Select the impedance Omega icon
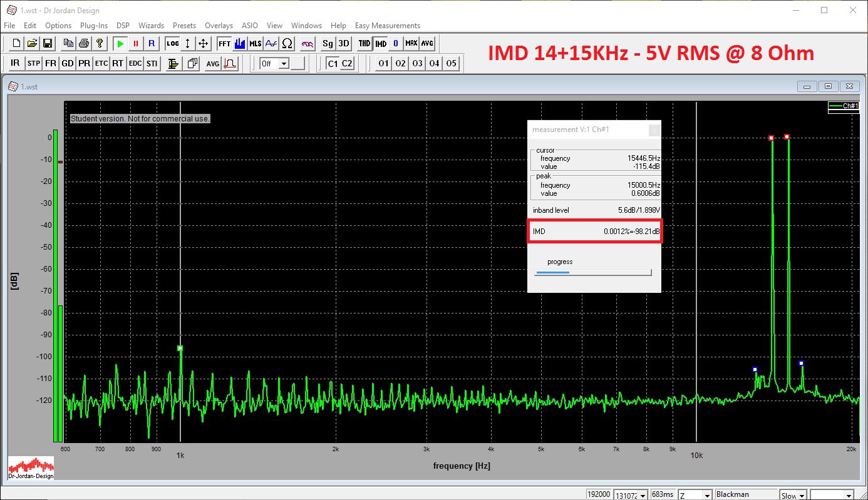The image size is (868, 500). [287, 44]
